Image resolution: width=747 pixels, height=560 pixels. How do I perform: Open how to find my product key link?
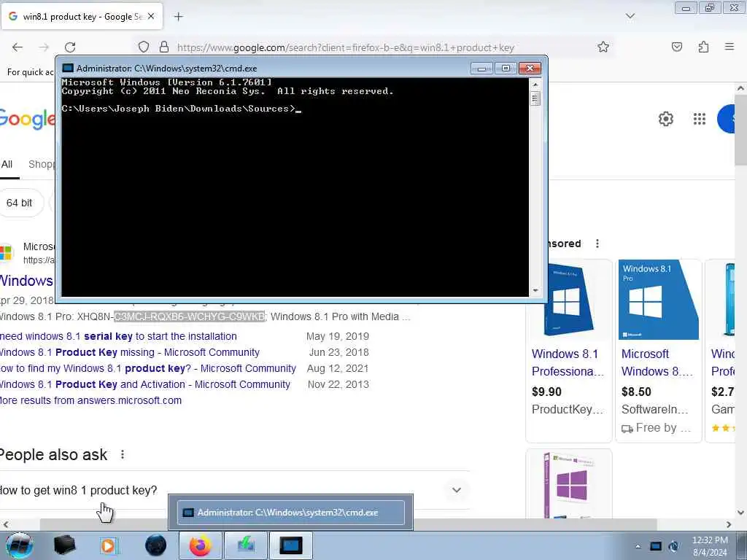coord(147,368)
